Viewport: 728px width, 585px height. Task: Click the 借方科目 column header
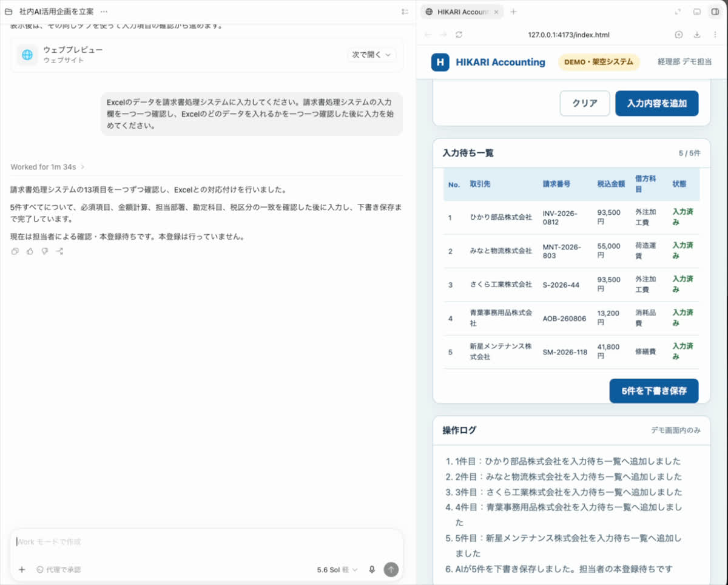pyautogui.click(x=646, y=184)
